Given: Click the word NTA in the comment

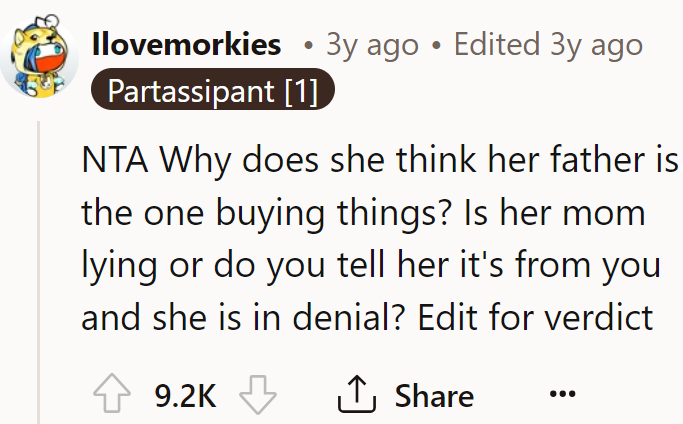Looking at the screenshot, I should pyautogui.click(x=115, y=160).
